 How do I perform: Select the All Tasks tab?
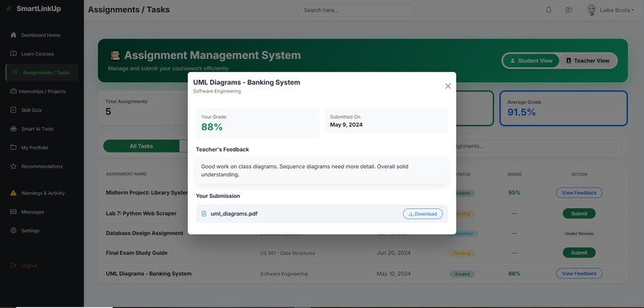(x=141, y=146)
